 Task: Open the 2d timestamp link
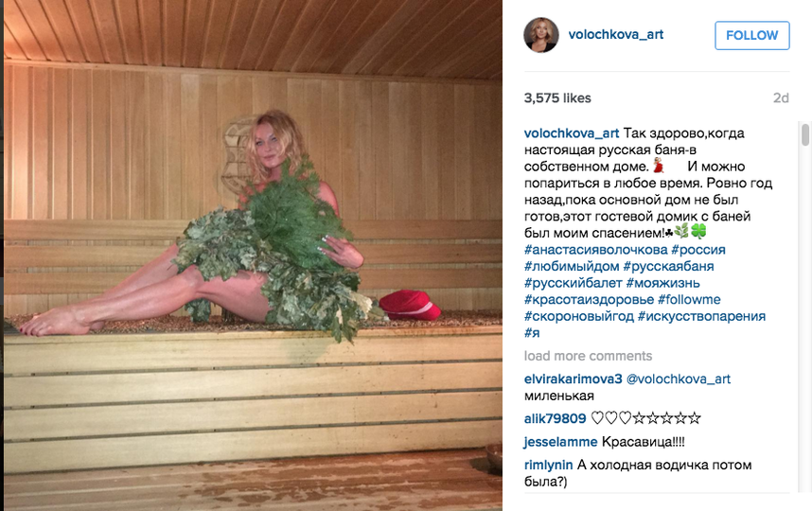click(781, 97)
